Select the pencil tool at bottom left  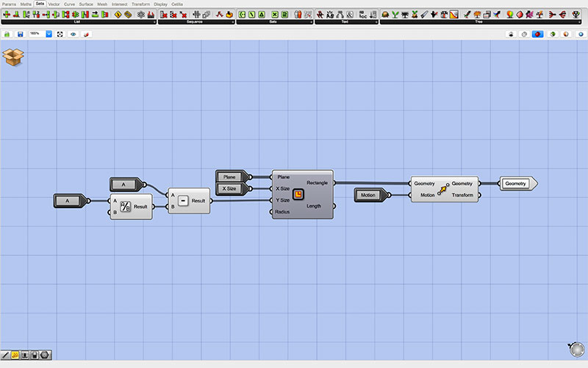[5, 355]
